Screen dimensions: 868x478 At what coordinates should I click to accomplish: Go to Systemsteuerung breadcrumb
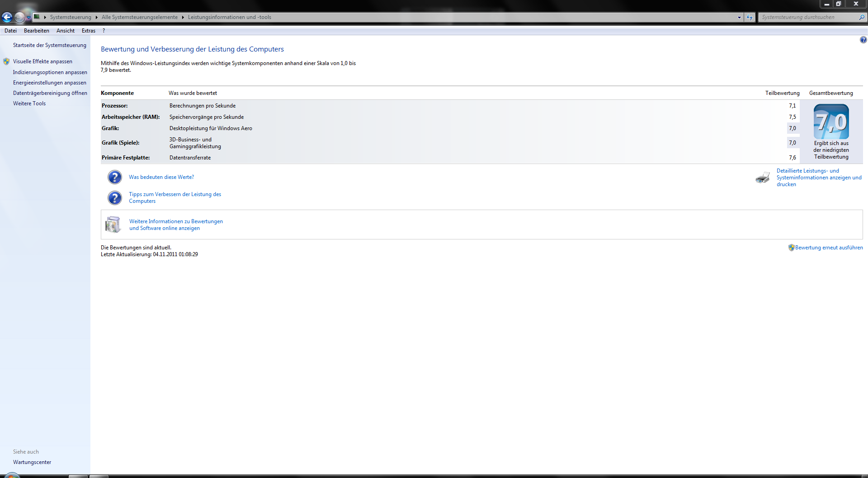[x=71, y=17]
